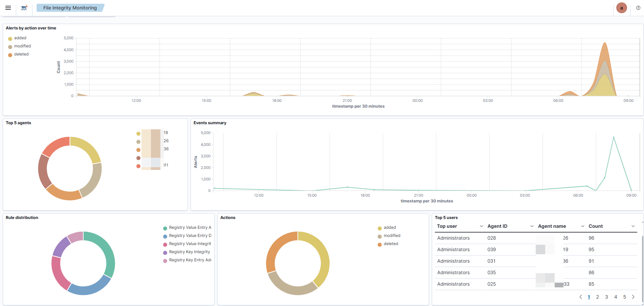Open the hamburger navigation menu

tap(8, 8)
